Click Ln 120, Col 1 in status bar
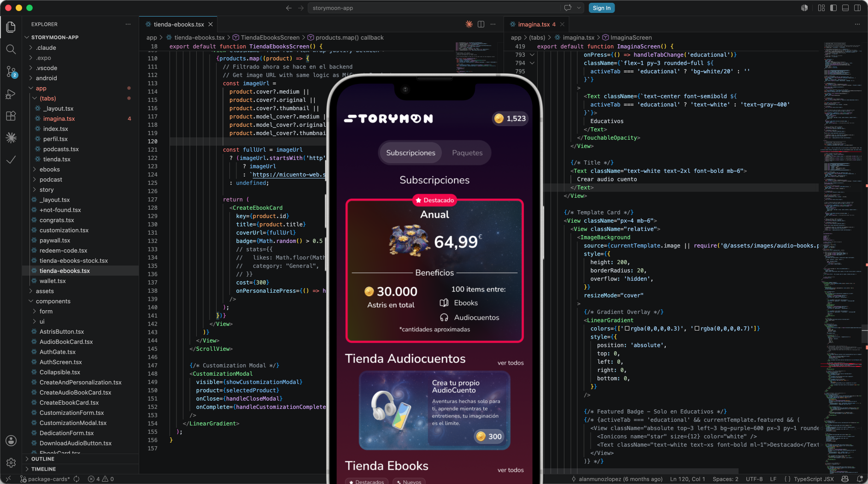868x484 pixels. click(x=688, y=479)
